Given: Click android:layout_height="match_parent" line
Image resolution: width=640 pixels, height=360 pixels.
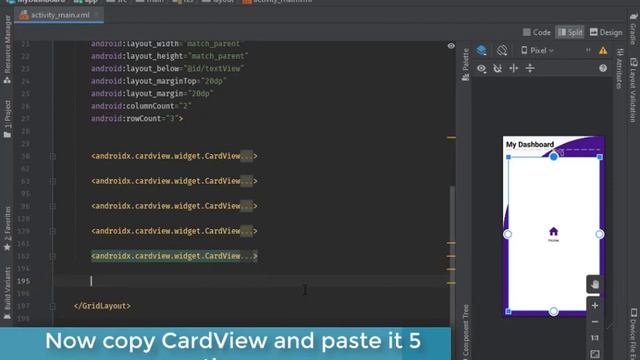Looking at the screenshot, I should tap(169, 56).
